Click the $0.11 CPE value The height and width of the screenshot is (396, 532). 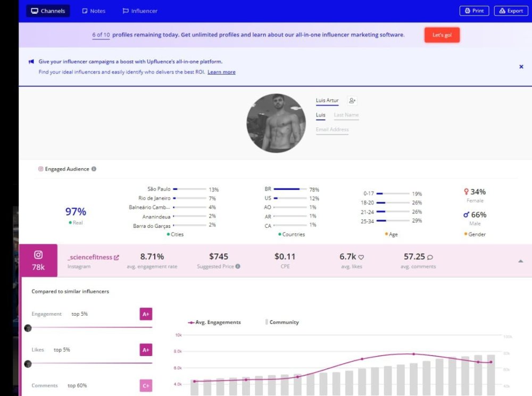(x=285, y=257)
